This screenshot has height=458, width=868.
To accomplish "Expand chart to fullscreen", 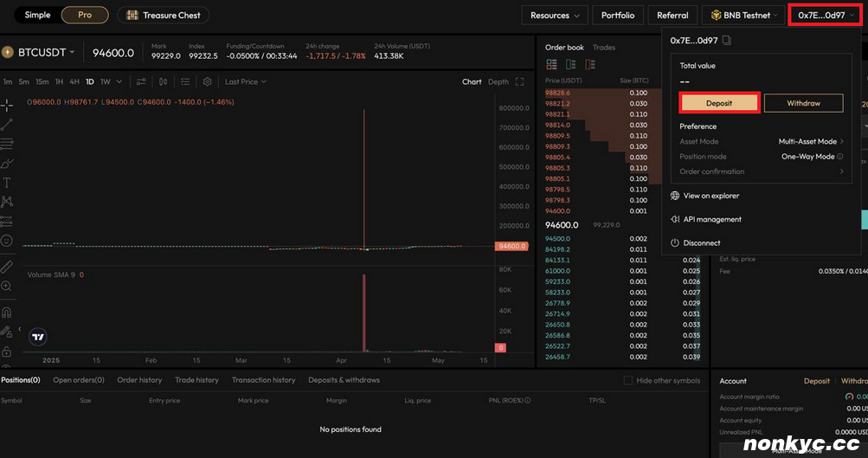I will click(x=519, y=81).
